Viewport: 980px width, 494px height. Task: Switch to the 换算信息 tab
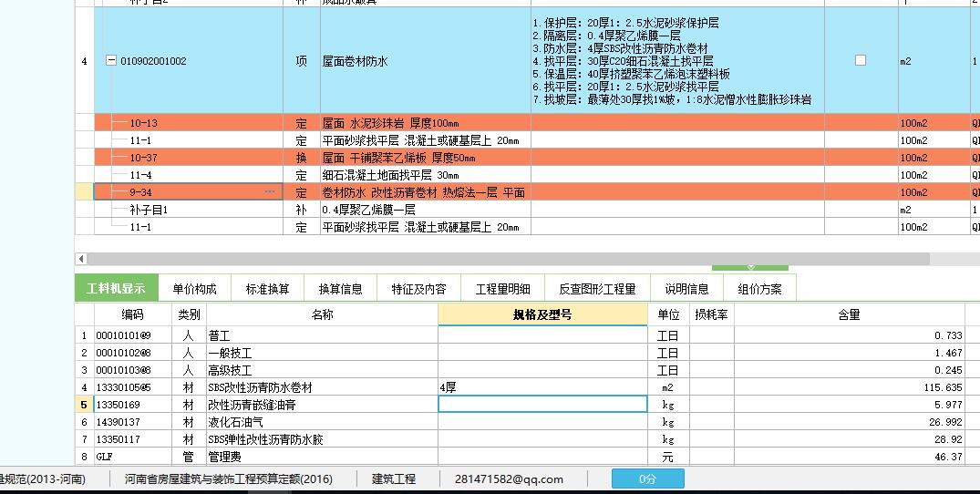(x=341, y=289)
